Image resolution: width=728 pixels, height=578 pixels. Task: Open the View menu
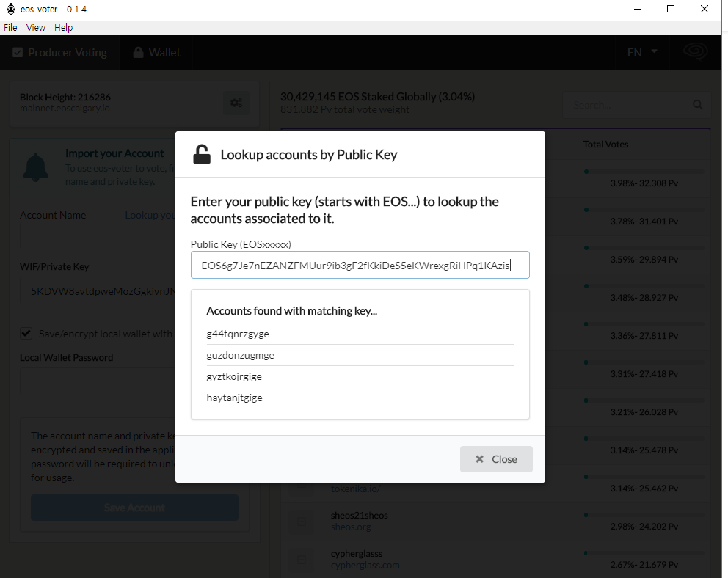click(x=36, y=27)
